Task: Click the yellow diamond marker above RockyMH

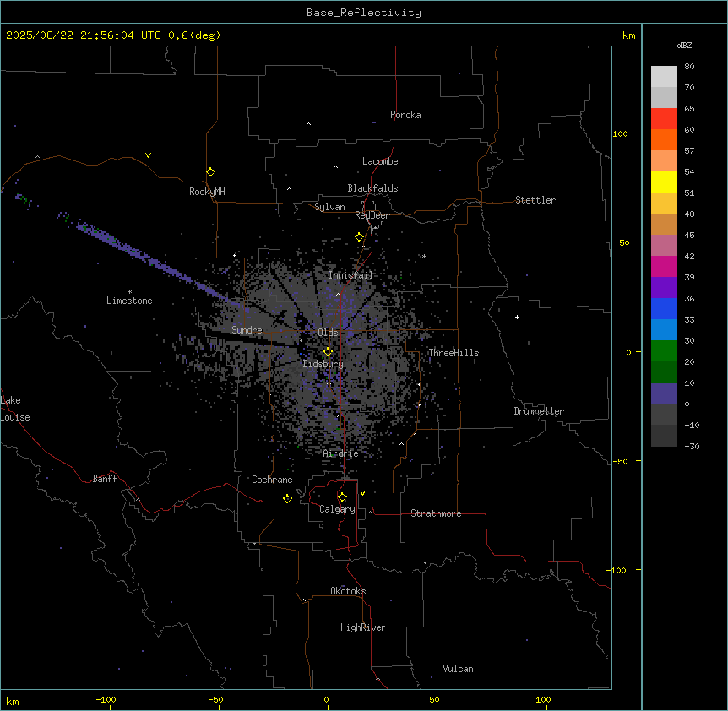Action: tap(210, 172)
